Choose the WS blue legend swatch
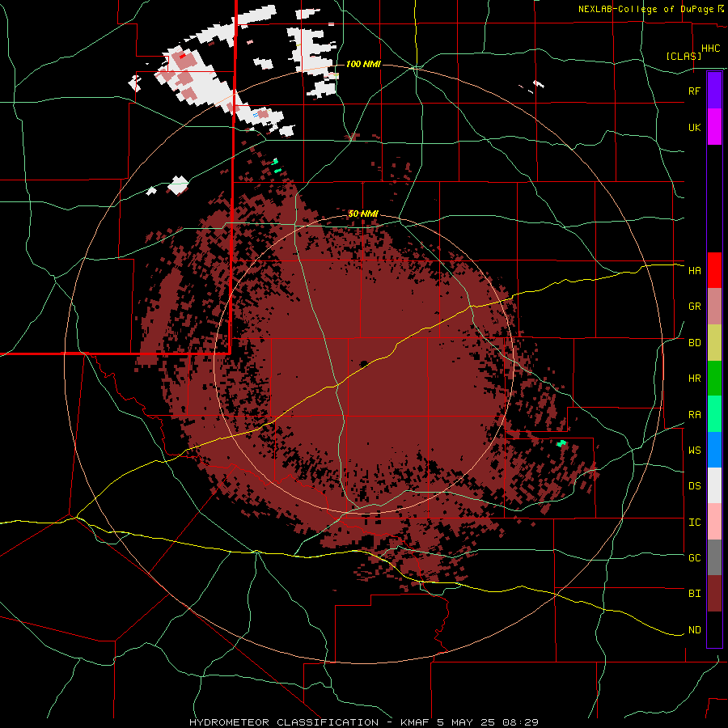Viewport: 728px width, 728px height. pyautogui.click(x=714, y=450)
